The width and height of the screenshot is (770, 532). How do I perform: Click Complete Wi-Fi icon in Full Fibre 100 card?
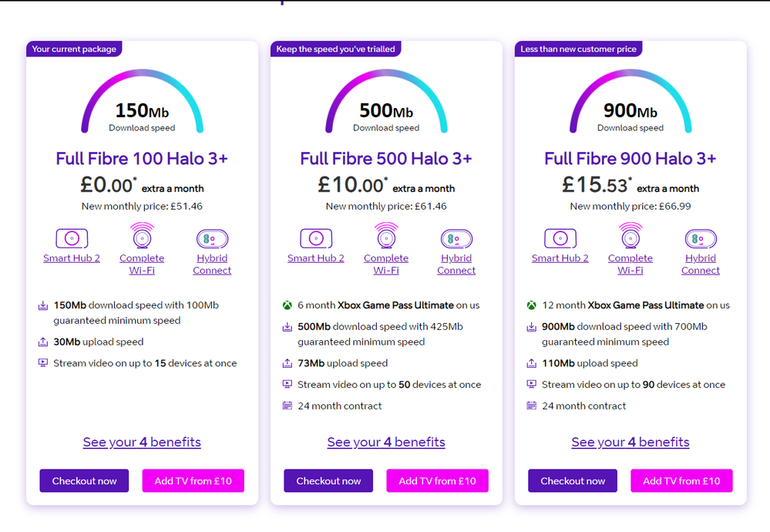(x=142, y=235)
